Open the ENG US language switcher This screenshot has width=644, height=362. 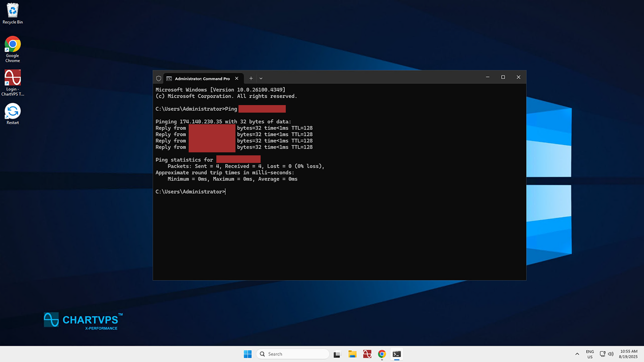tap(590, 354)
